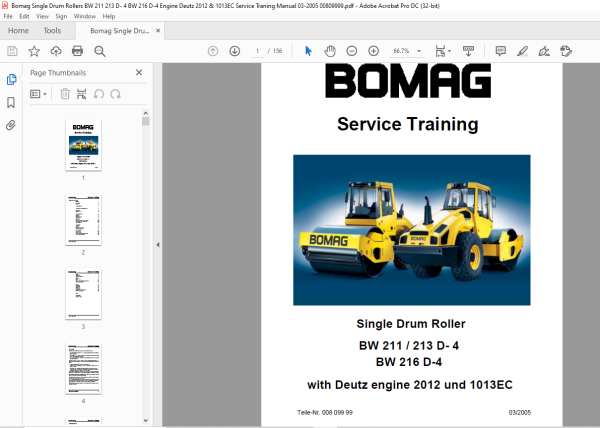Click the thumbnails scrollbar up arrow
The height and width of the screenshot is (428, 600).
coord(145,113)
